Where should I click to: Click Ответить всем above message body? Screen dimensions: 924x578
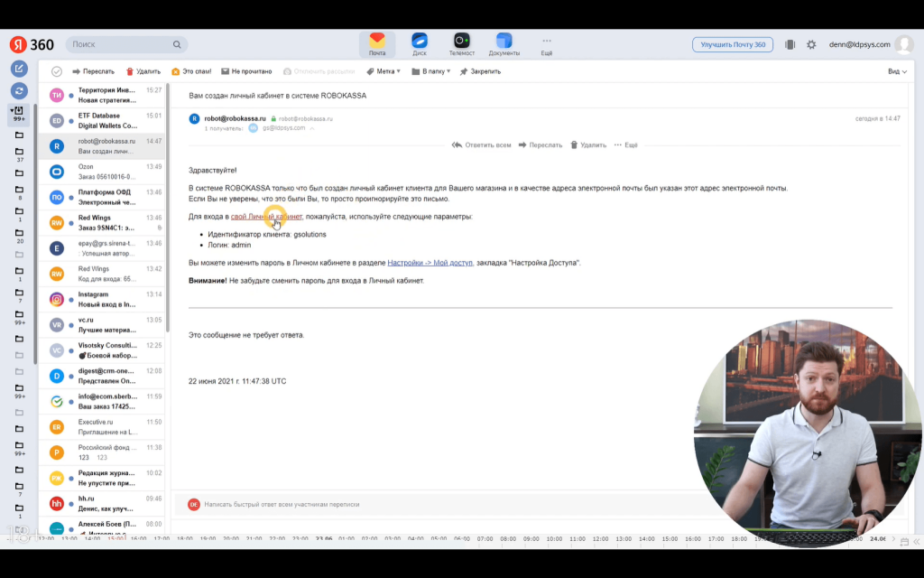[482, 145]
